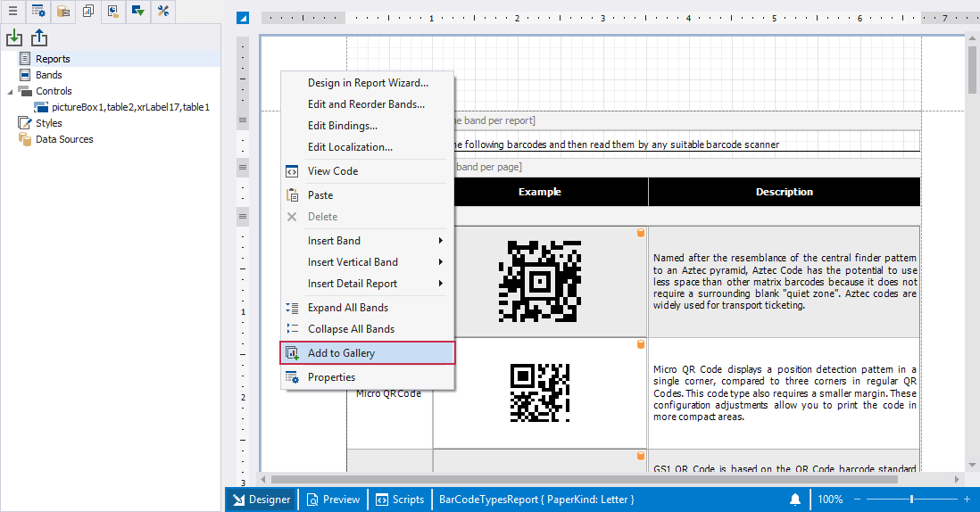This screenshot has height=512, width=980.
Task: Select the Data Sources gallery item
Action: 63,139
